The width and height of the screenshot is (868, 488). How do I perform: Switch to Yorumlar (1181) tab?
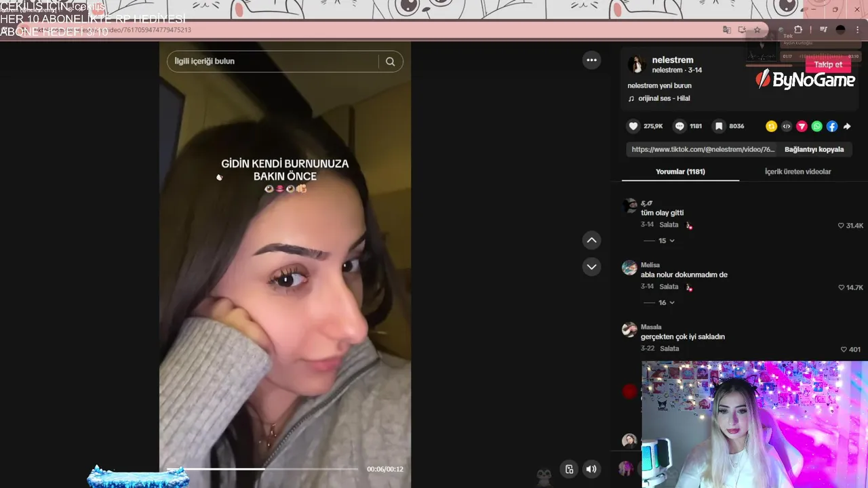pos(680,171)
